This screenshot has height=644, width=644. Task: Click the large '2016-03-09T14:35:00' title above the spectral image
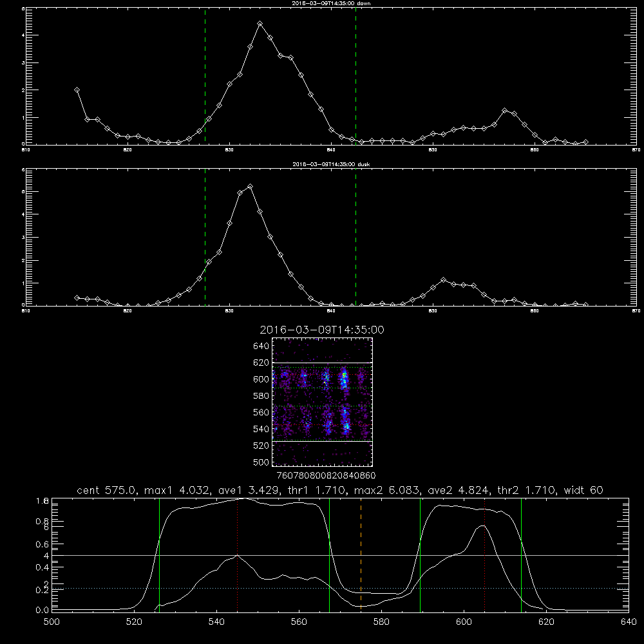(x=322, y=330)
